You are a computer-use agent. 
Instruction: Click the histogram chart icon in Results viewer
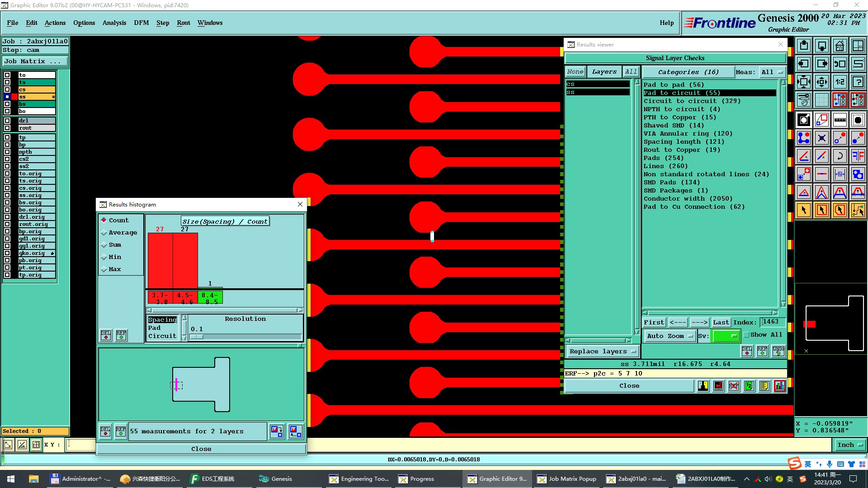779,386
